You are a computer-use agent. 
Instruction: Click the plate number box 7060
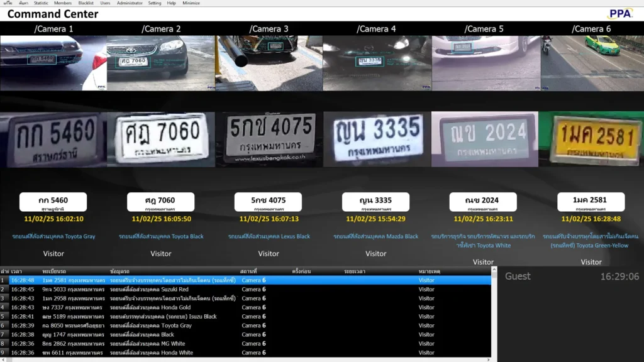(x=161, y=202)
